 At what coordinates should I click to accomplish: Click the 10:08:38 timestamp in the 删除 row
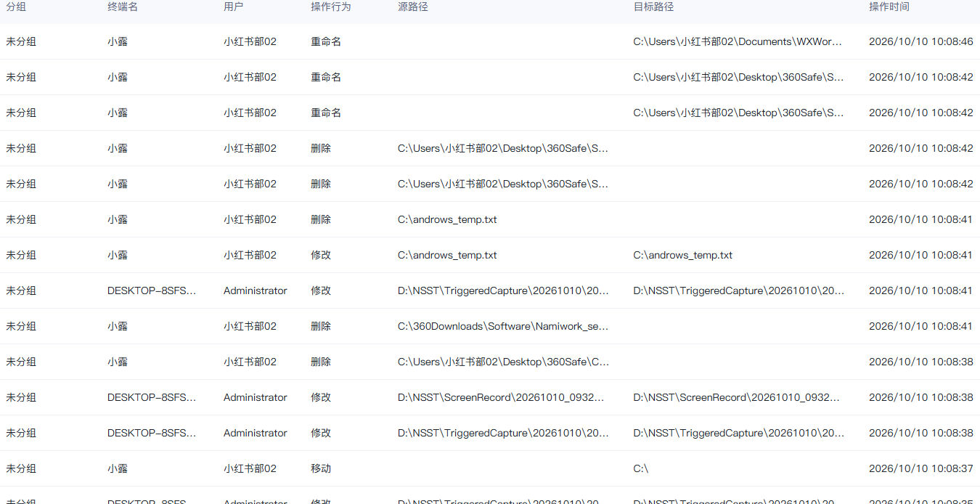tap(920, 362)
